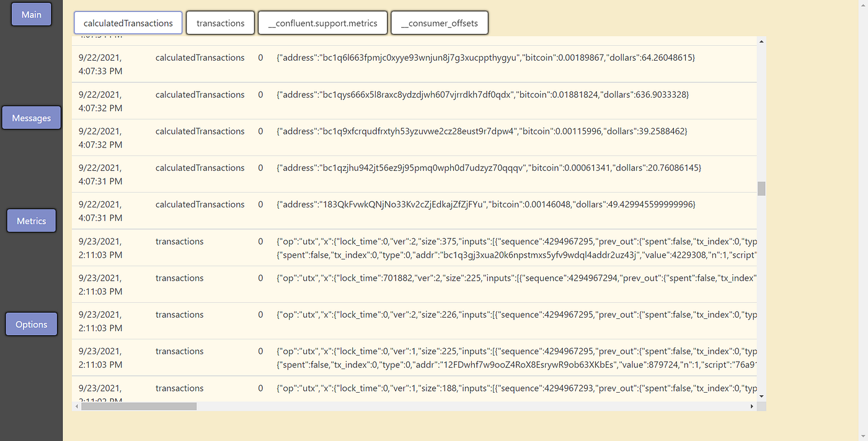View the Metrics panel
This screenshot has height=441, width=868.
point(31,220)
